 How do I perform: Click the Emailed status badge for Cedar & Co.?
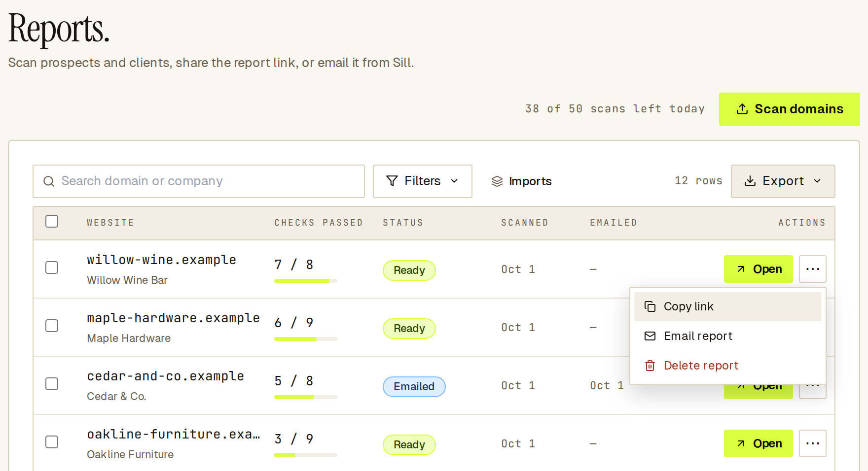tap(414, 387)
